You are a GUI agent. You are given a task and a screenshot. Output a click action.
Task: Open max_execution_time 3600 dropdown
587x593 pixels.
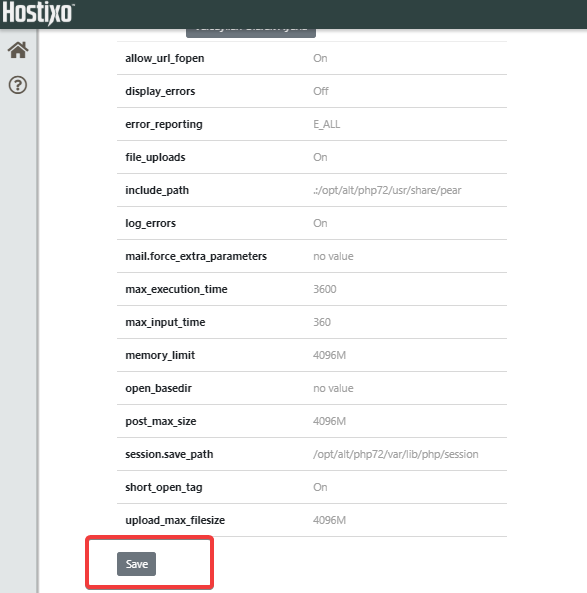click(x=325, y=289)
